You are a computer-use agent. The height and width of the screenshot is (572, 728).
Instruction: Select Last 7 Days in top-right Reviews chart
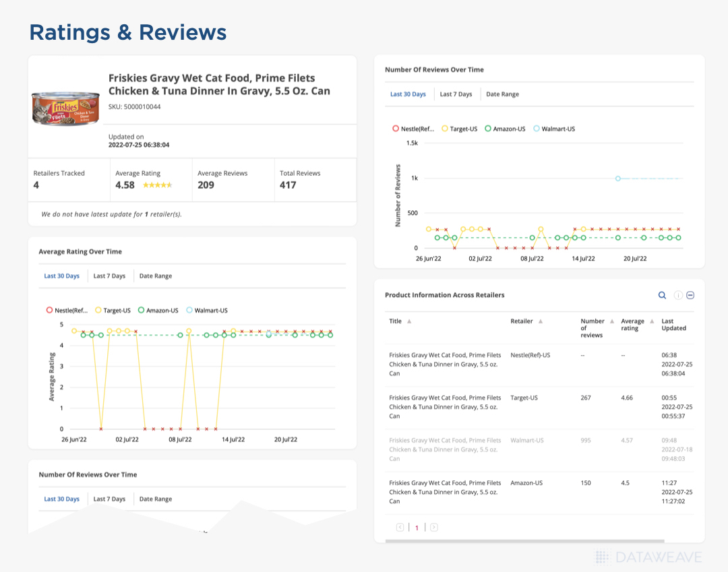[x=456, y=94]
